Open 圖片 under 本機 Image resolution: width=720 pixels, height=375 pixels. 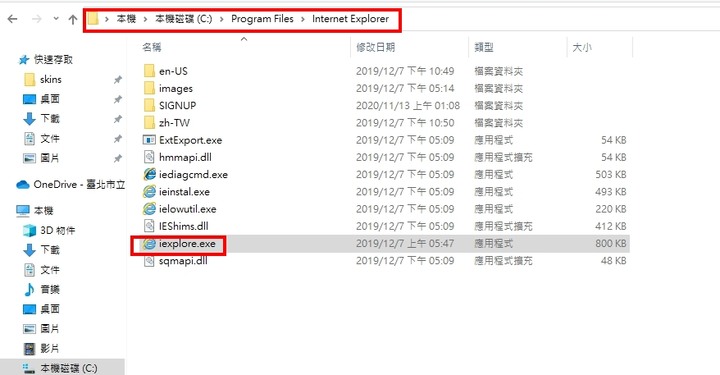pos(50,329)
